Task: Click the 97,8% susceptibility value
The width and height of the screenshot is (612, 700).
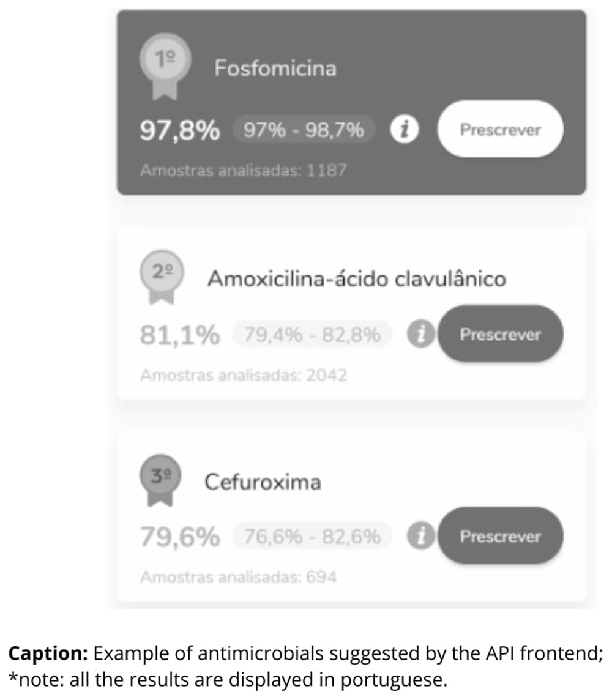Action: click(180, 130)
